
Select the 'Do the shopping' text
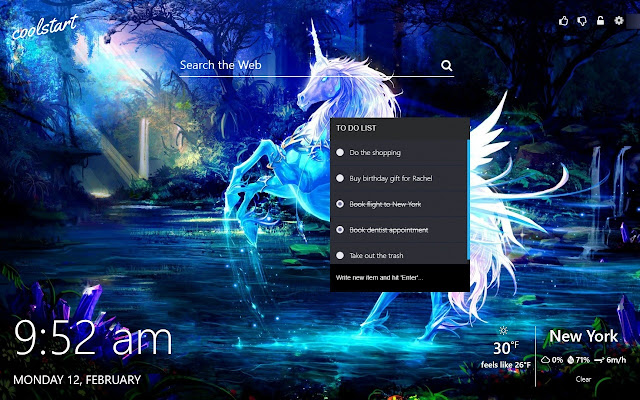tap(375, 153)
